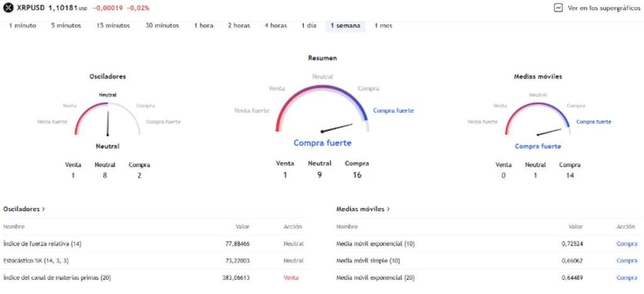This screenshot has height=294, width=644.
Task: Switch to the 30 minutos tab
Action: [162, 25]
